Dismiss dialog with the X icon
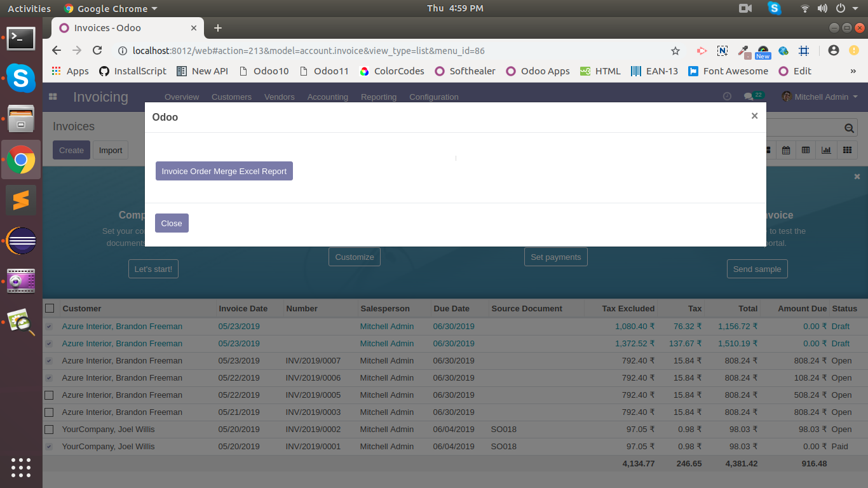868x488 pixels. 754,116
